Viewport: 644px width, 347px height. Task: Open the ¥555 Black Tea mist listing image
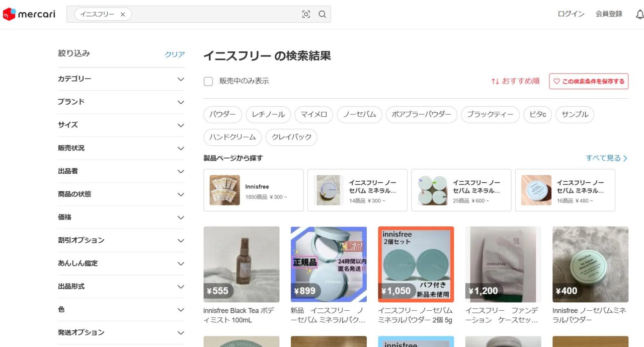click(x=242, y=264)
